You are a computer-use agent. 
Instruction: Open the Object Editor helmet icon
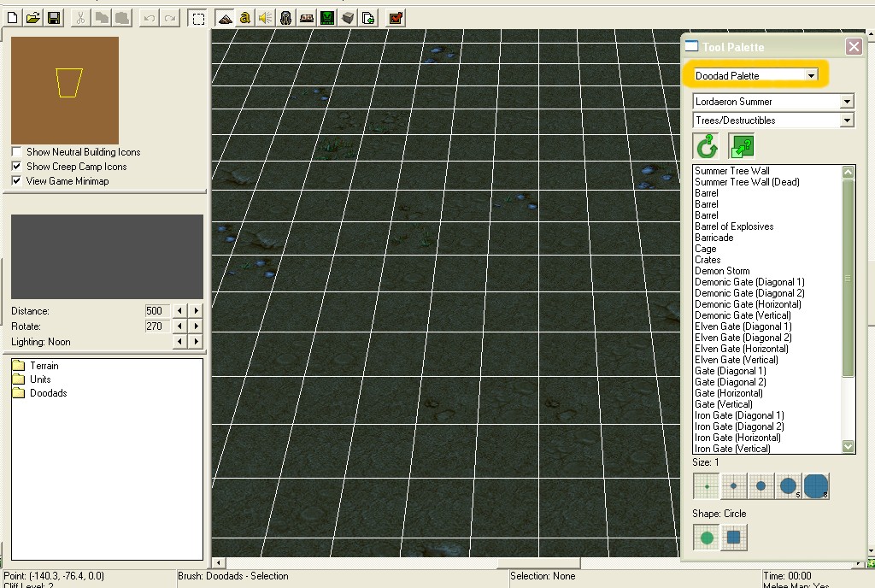coord(285,19)
